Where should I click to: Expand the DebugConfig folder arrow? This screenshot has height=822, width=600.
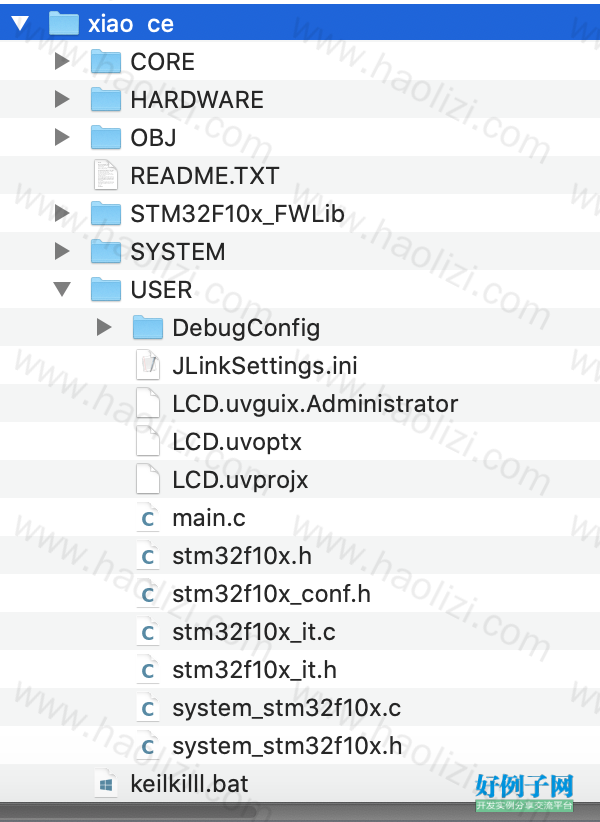pyautogui.click(x=104, y=327)
